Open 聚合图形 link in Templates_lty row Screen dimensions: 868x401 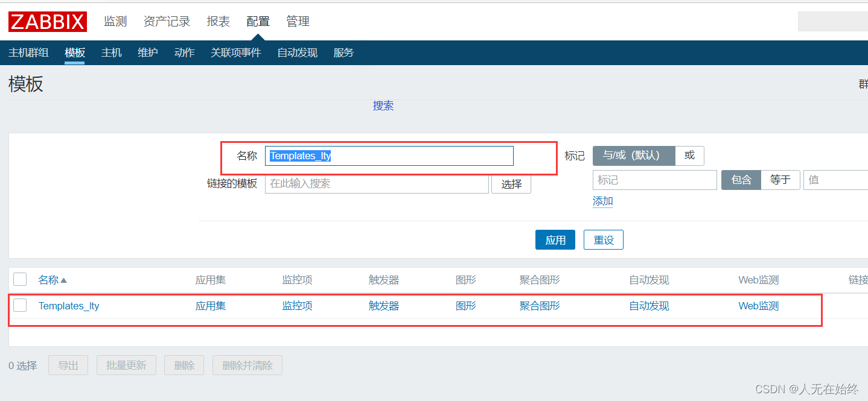[540, 306]
